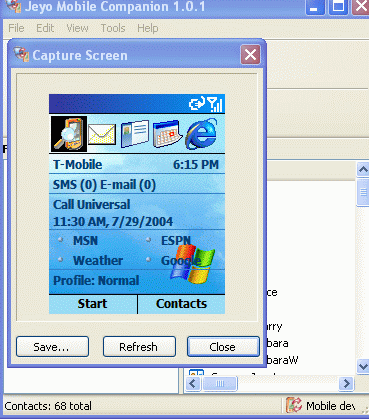369x419 pixels.
Task: Click the 'Call Universal' appointment text
Action: [x=92, y=205]
